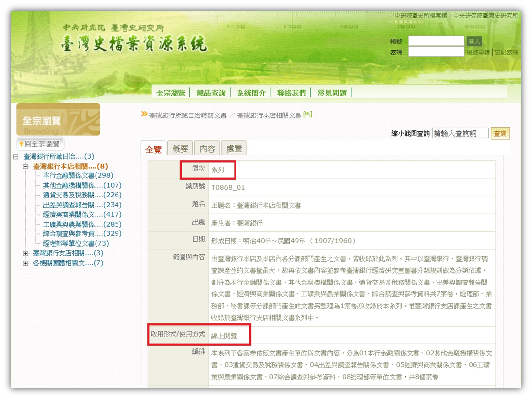Click the 回全宗瀏覽 back button
Viewport: 532px width, 399px height.
(40, 144)
